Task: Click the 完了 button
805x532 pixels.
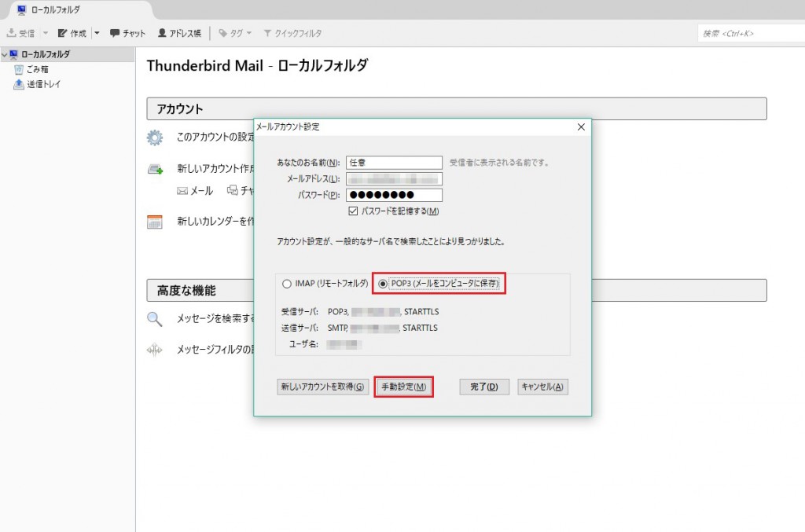Action: point(484,387)
